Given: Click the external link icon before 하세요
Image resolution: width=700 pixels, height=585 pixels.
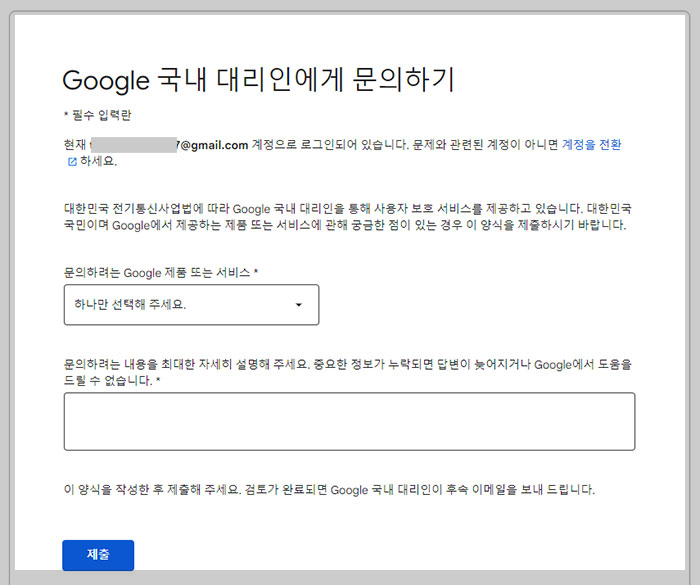Looking at the screenshot, I should click(72, 162).
